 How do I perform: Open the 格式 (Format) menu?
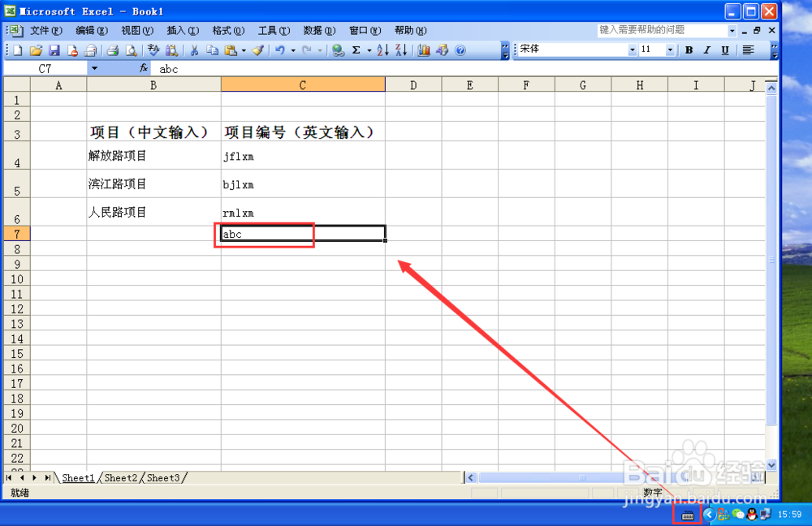coord(228,31)
